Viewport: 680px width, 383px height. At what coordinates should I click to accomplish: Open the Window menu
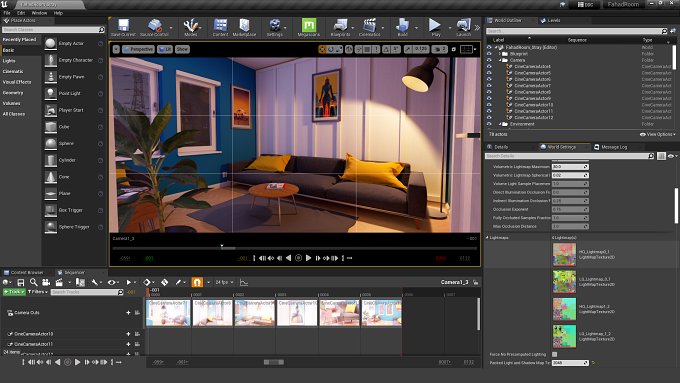tap(39, 13)
